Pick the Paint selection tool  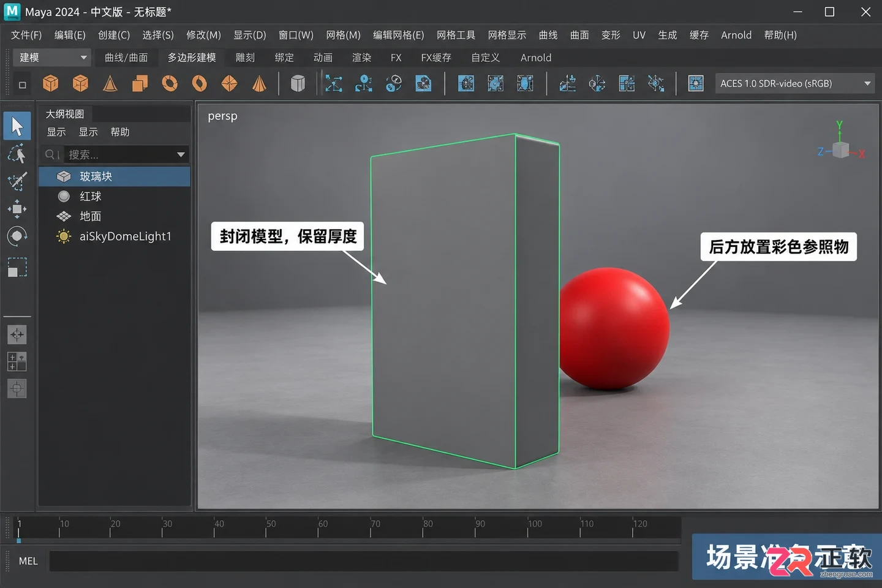pyautogui.click(x=17, y=181)
